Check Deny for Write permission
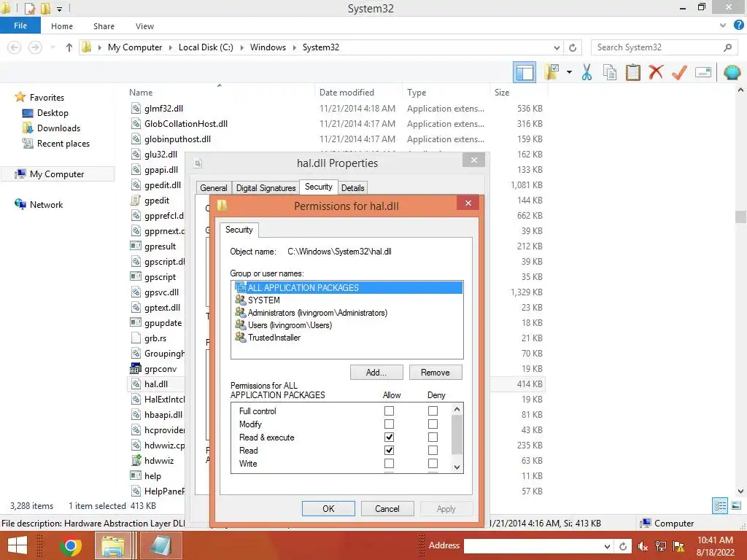 pyautogui.click(x=433, y=463)
